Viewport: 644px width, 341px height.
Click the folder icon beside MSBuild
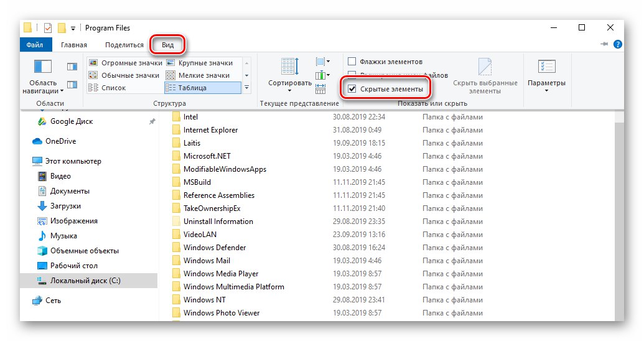(x=176, y=182)
